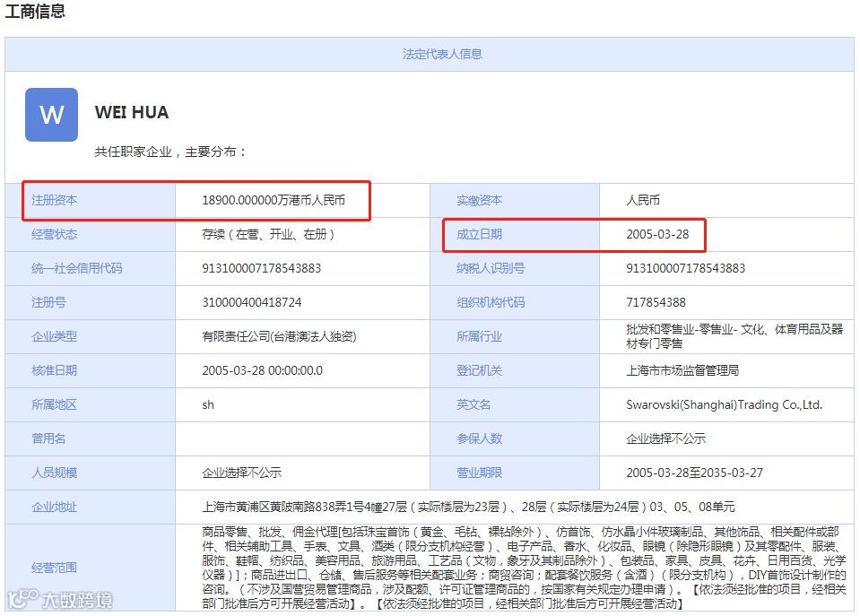Screen dimensions: 860x616
Task: Select registration authority 上海市市场监督管理局
Action: (x=682, y=370)
